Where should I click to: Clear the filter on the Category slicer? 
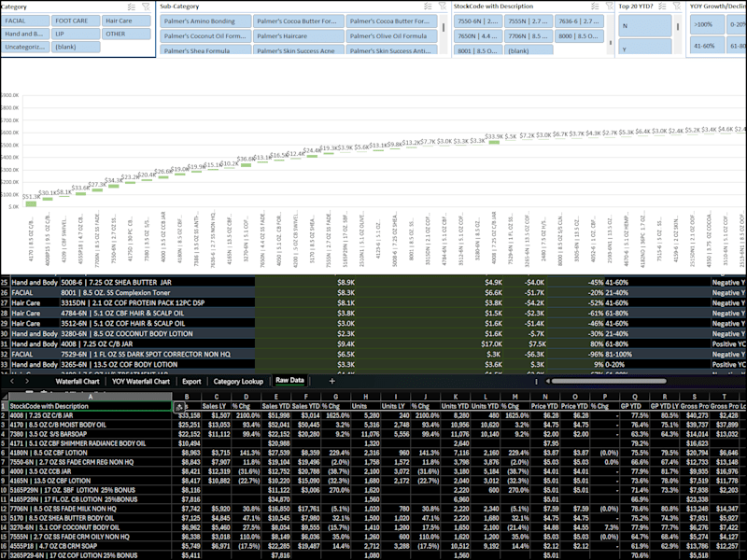coord(146,7)
